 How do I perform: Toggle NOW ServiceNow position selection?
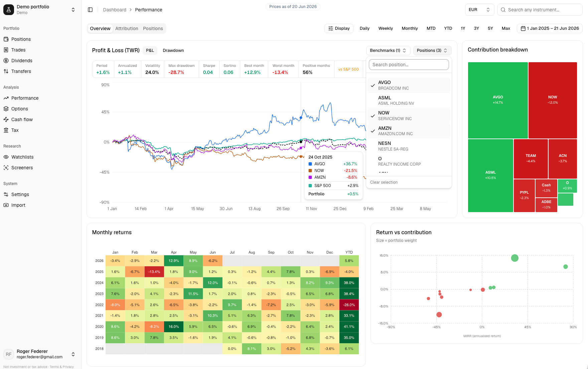coord(409,116)
